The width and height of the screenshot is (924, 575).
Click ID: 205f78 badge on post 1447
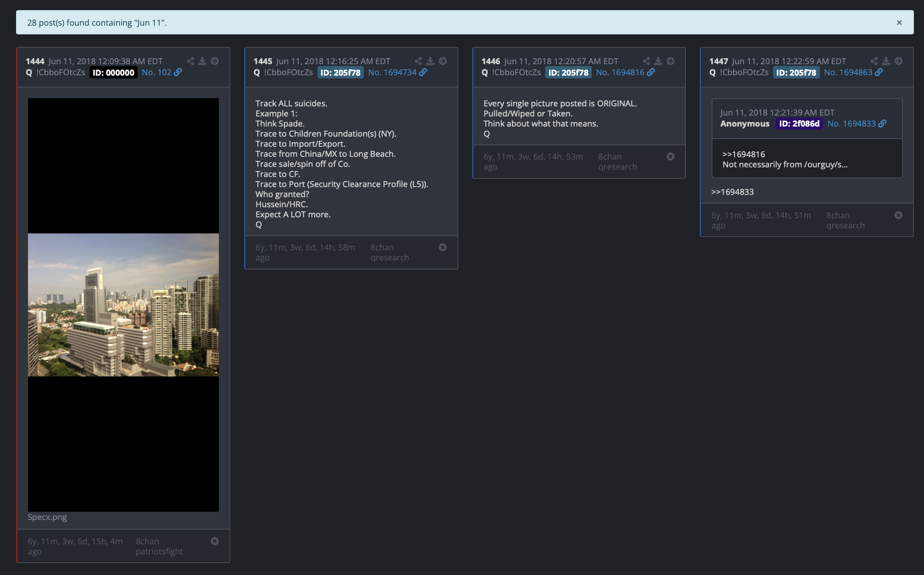click(796, 72)
